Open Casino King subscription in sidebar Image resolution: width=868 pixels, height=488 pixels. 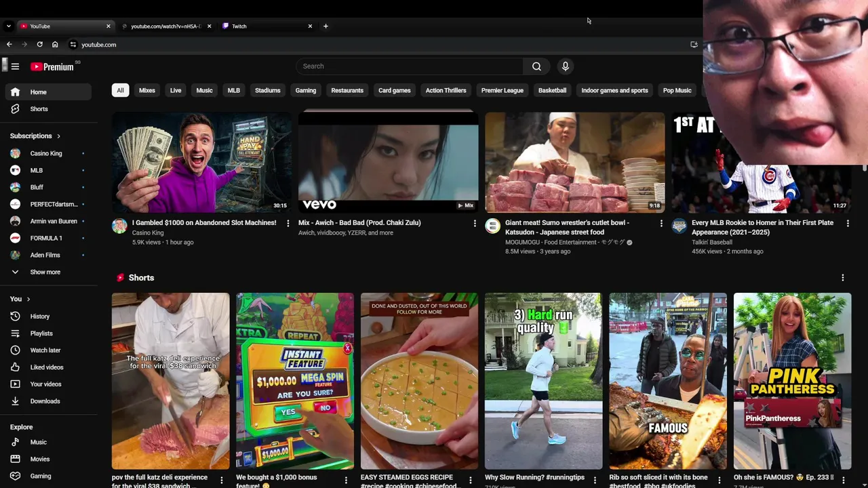(x=47, y=153)
